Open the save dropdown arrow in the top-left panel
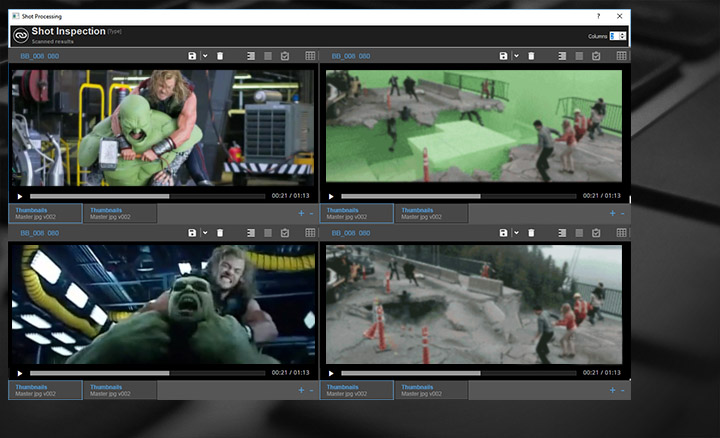The image size is (720, 438). click(205, 56)
